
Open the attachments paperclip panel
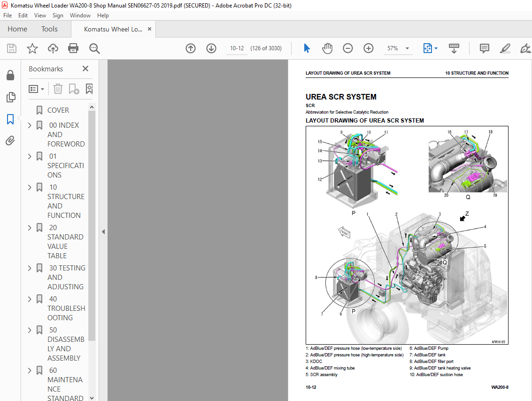10,140
